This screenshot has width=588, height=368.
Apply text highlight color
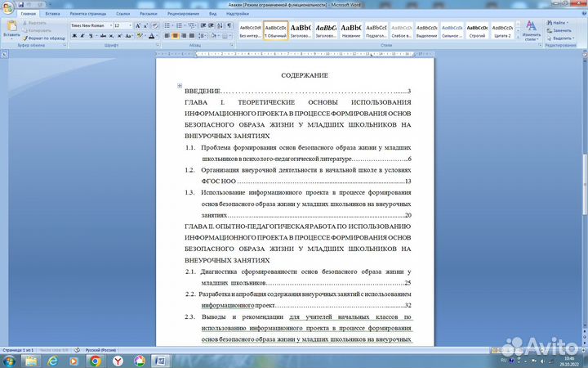tap(140, 36)
